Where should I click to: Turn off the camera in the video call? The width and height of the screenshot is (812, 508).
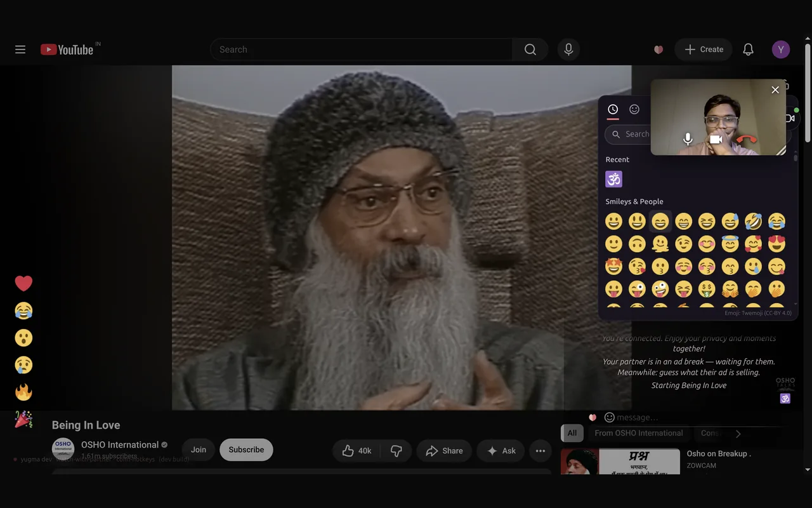coord(716,139)
